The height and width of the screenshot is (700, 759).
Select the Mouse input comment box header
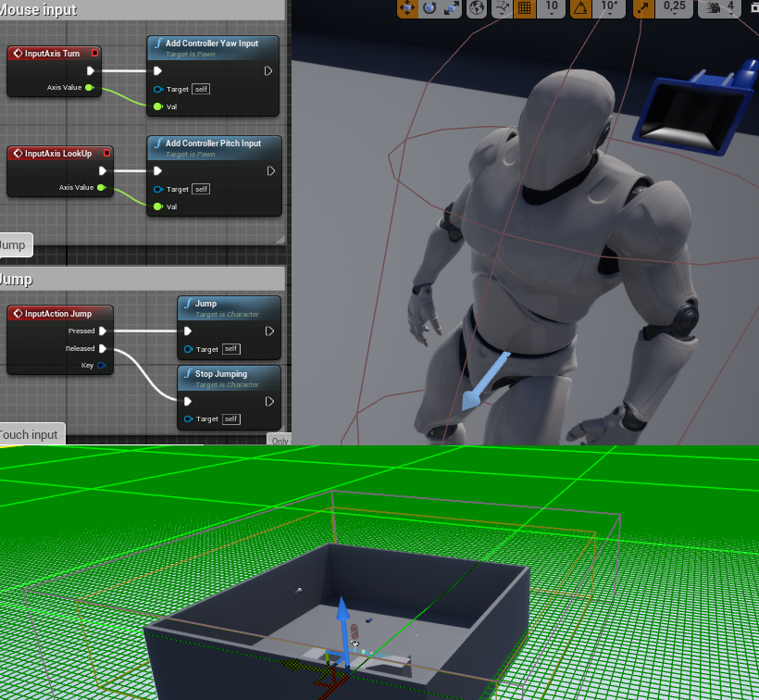point(143,9)
